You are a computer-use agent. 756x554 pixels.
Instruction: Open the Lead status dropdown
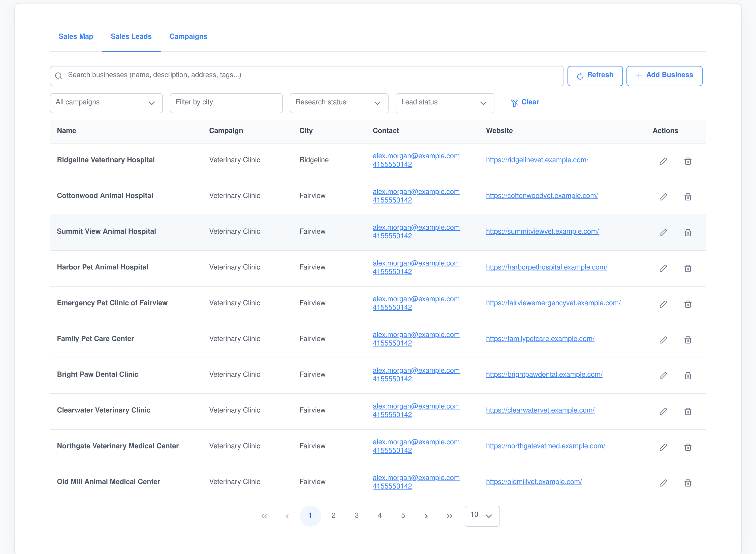pos(445,103)
